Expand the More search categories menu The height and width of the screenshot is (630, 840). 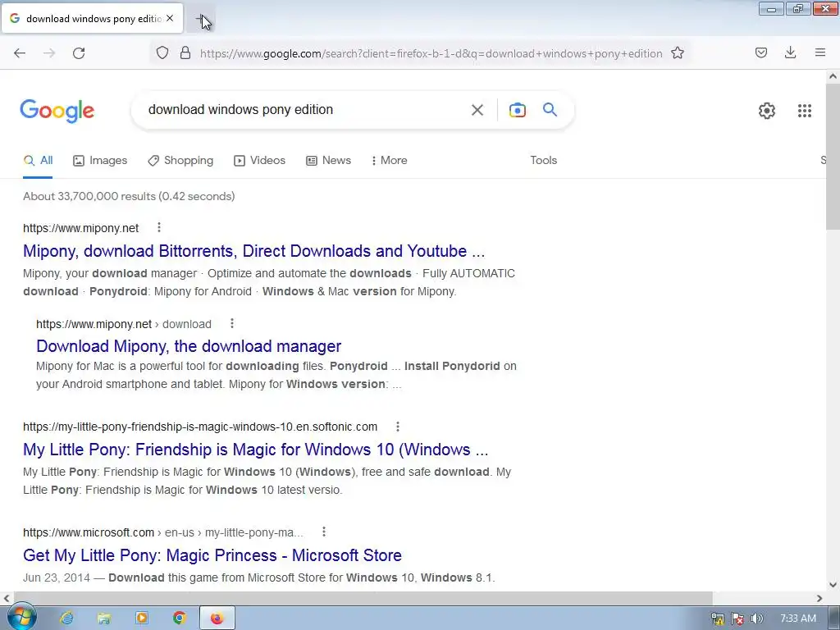click(x=389, y=160)
